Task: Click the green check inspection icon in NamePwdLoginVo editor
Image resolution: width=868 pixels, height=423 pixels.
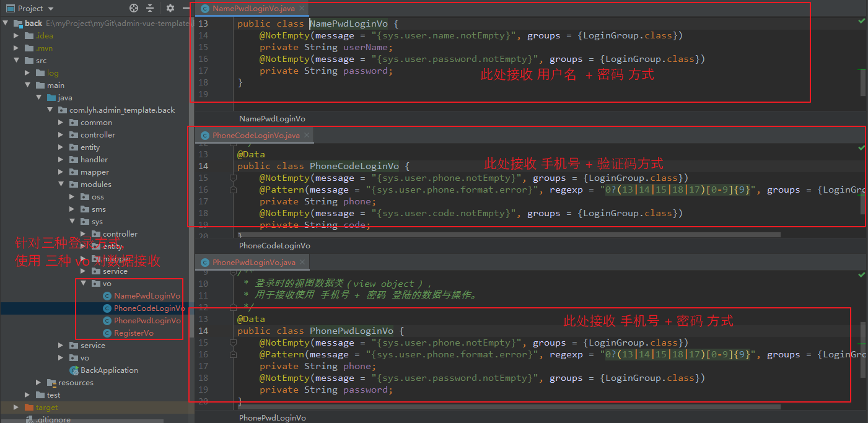Action: pos(862,21)
